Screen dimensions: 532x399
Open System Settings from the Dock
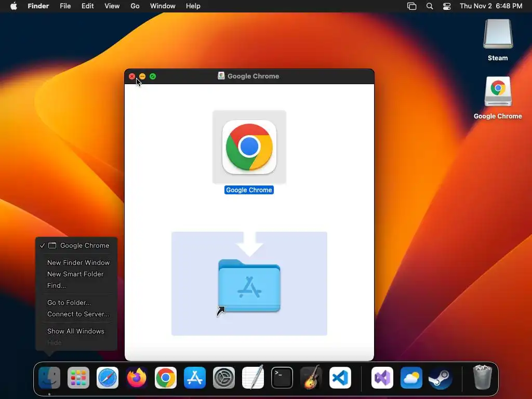pos(224,378)
